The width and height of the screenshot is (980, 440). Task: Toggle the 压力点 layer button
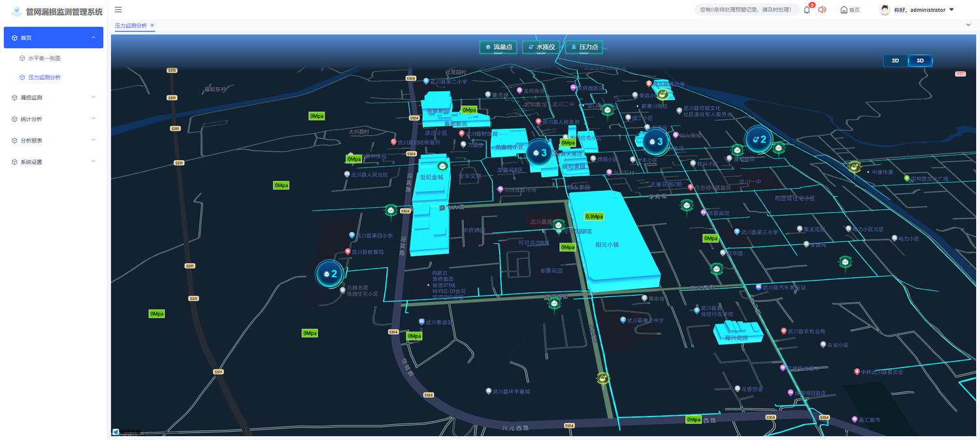click(583, 47)
